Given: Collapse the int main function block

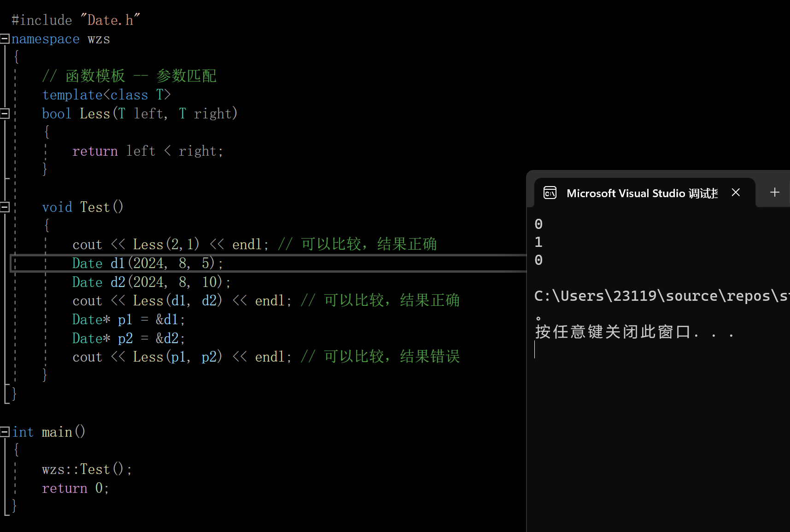Looking at the screenshot, I should [x=5, y=432].
